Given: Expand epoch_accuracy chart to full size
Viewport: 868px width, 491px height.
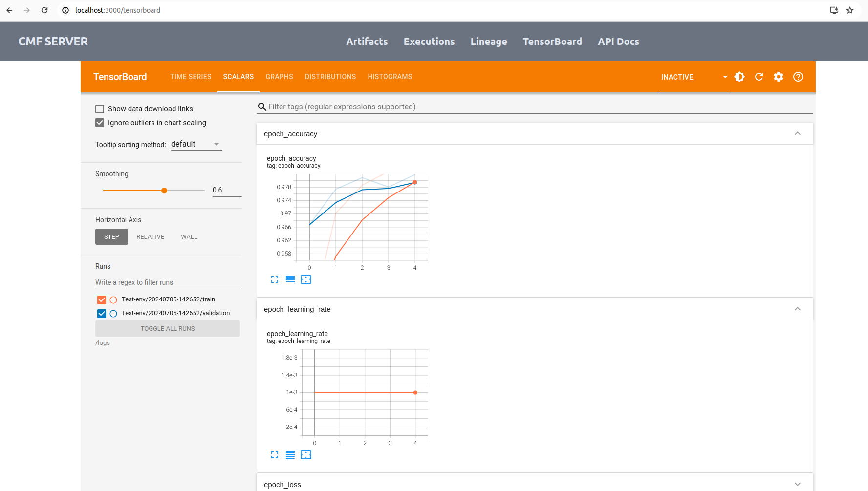Looking at the screenshot, I should click(x=275, y=279).
